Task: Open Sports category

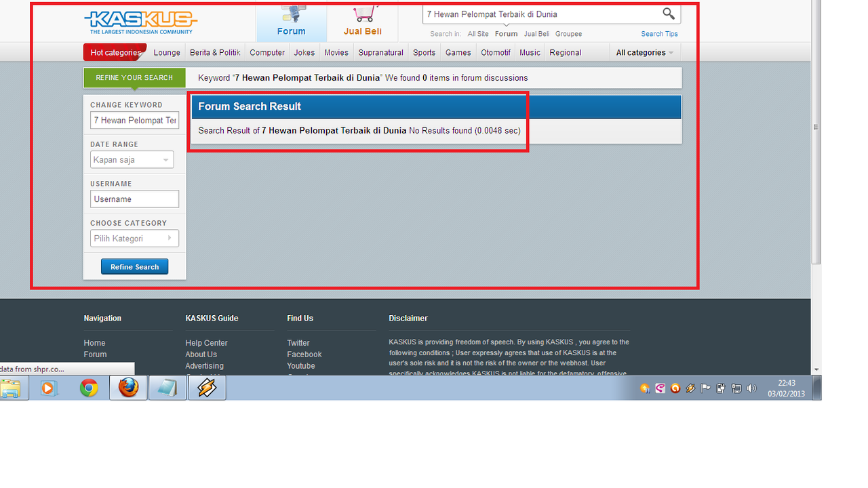Action: click(x=425, y=52)
